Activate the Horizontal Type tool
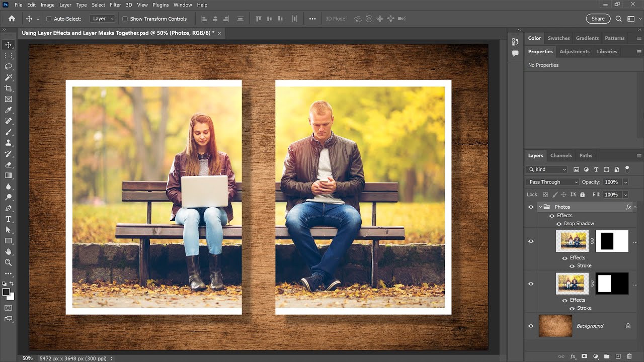 [8, 219]
